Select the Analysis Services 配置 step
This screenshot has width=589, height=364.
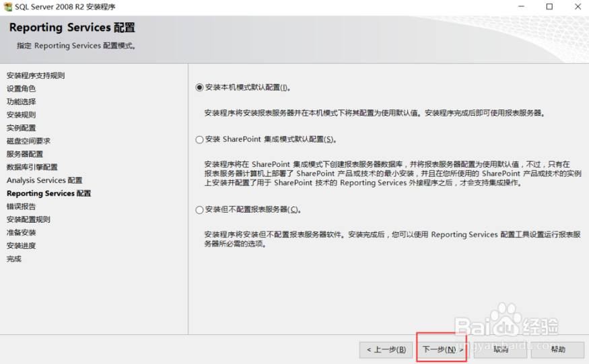click(44, 180)
